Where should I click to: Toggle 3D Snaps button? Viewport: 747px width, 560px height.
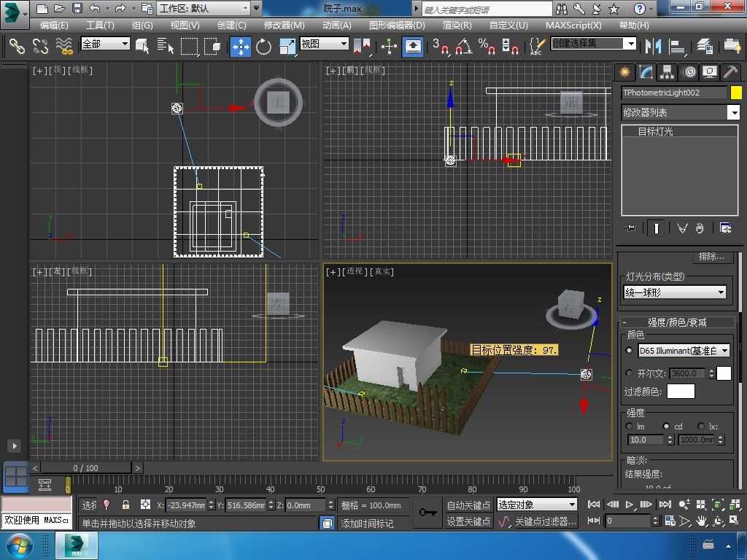point(441,46)
